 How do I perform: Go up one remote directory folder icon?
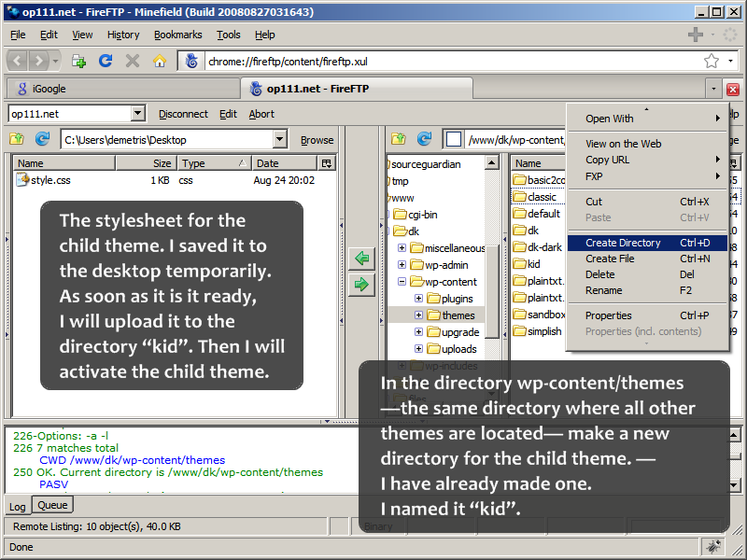tap(399, 139)
